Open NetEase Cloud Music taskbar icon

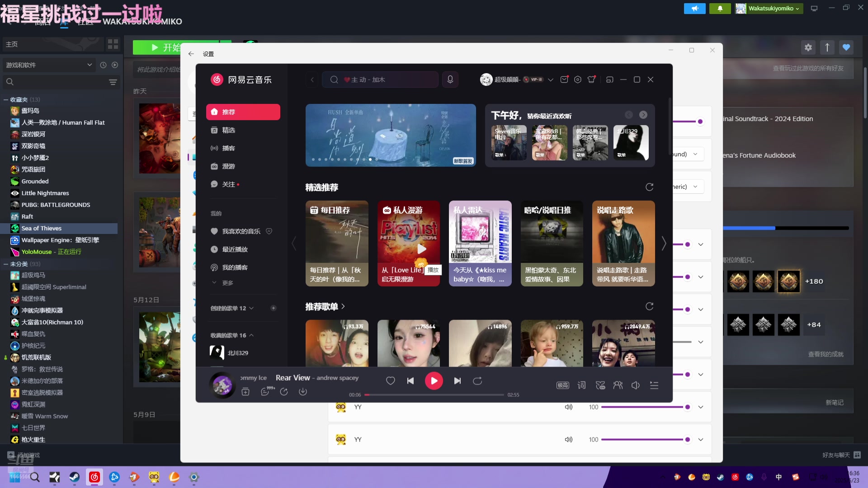coord(94,477)
